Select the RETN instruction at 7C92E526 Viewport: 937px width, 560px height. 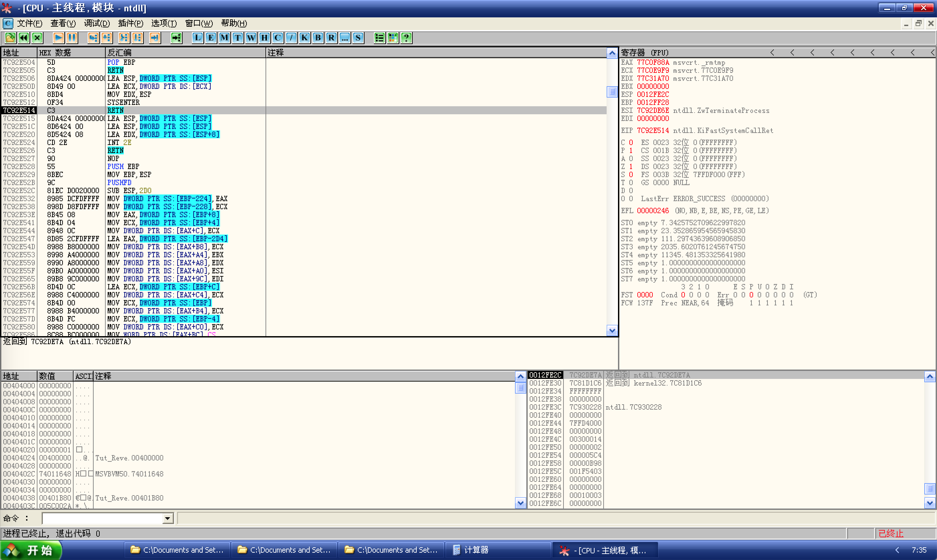(116, 150)
